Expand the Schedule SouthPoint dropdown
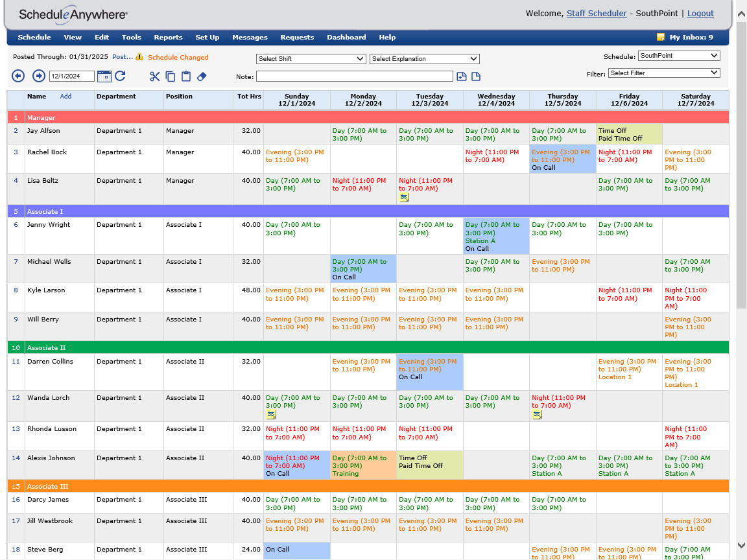This screenshot has height=560, width=747. click(678, 56)
